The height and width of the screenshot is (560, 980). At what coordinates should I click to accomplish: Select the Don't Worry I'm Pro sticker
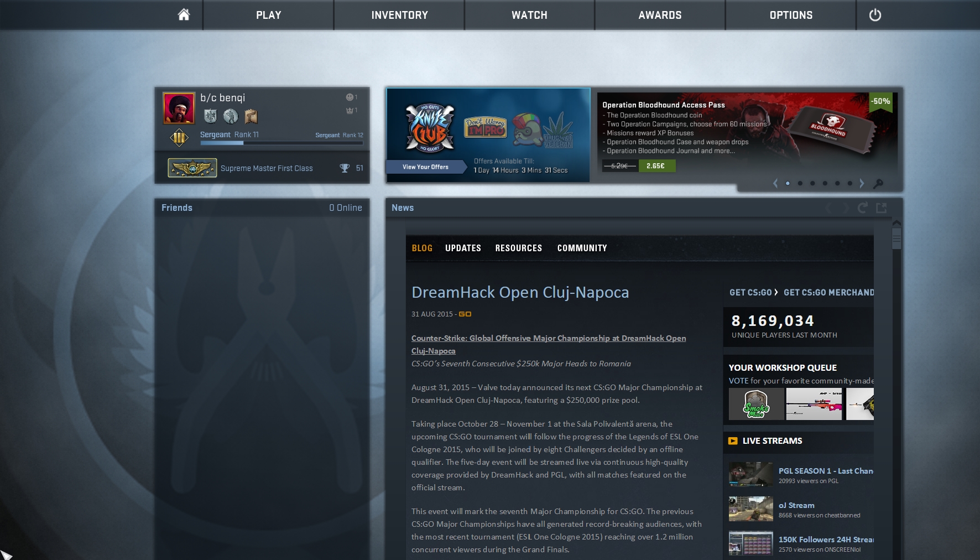click(x=485, y=127)
